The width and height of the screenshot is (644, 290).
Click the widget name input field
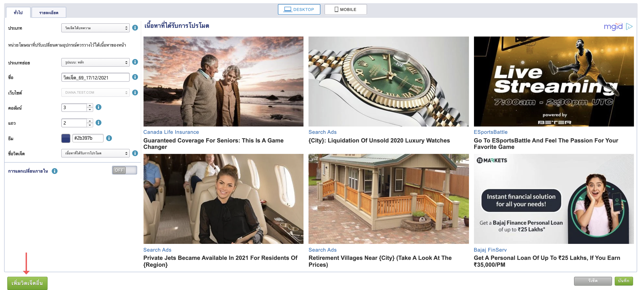(95, 77)
